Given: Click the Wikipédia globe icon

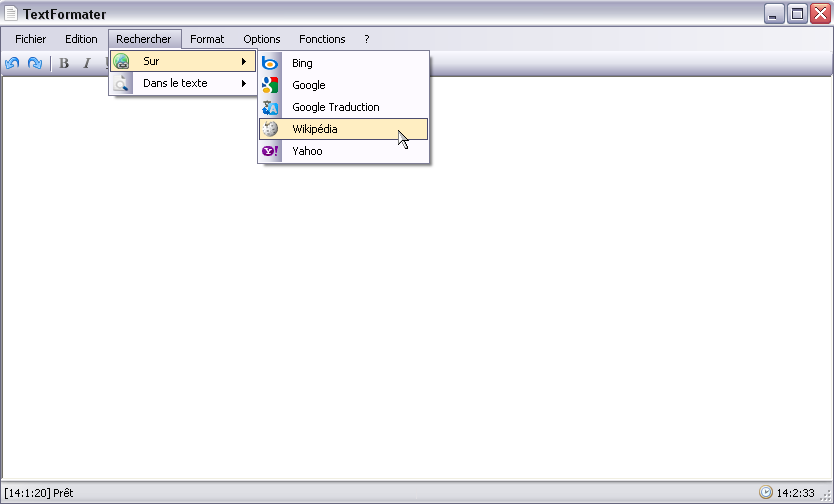Looking at the screenshot, I should point(270,129).
